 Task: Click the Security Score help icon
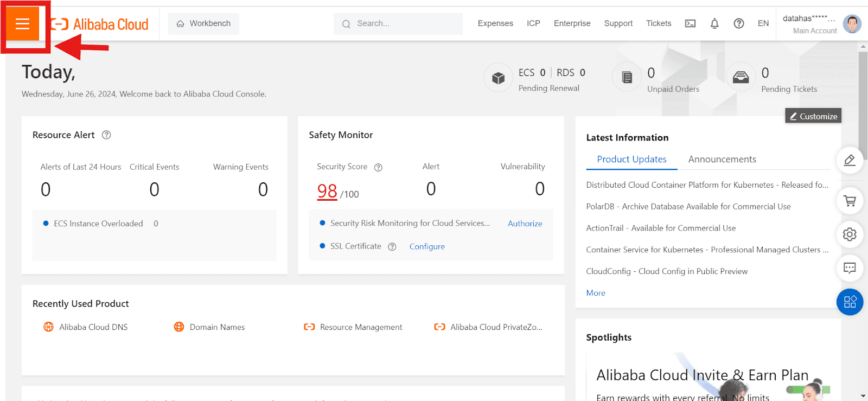pyautogui.click(x=378, y=167)
